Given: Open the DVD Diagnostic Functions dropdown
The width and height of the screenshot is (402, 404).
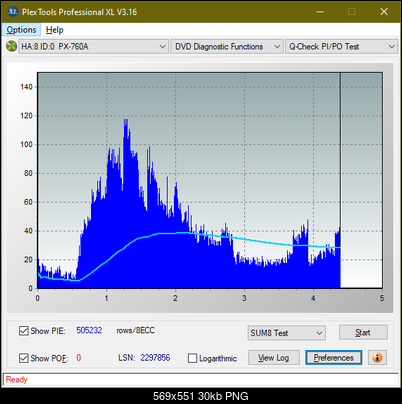Looking at the screenshot, I should (x=227, y=47).
